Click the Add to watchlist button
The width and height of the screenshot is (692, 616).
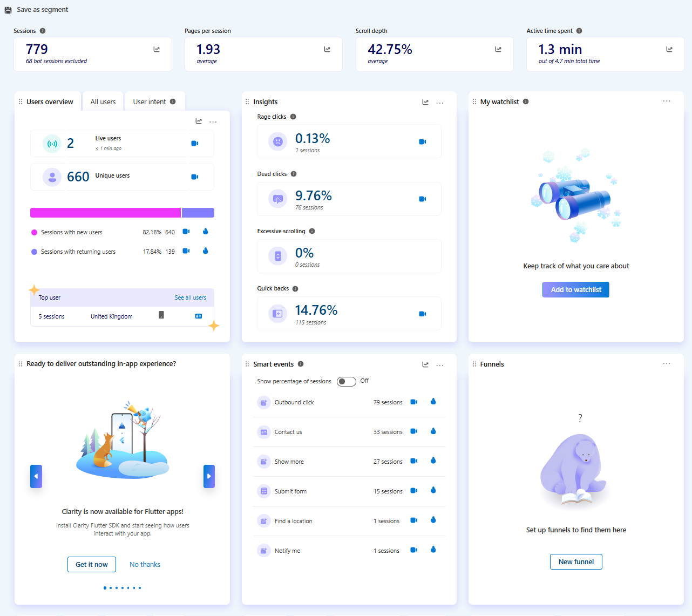pyautogui.click(x=575, y=289)
